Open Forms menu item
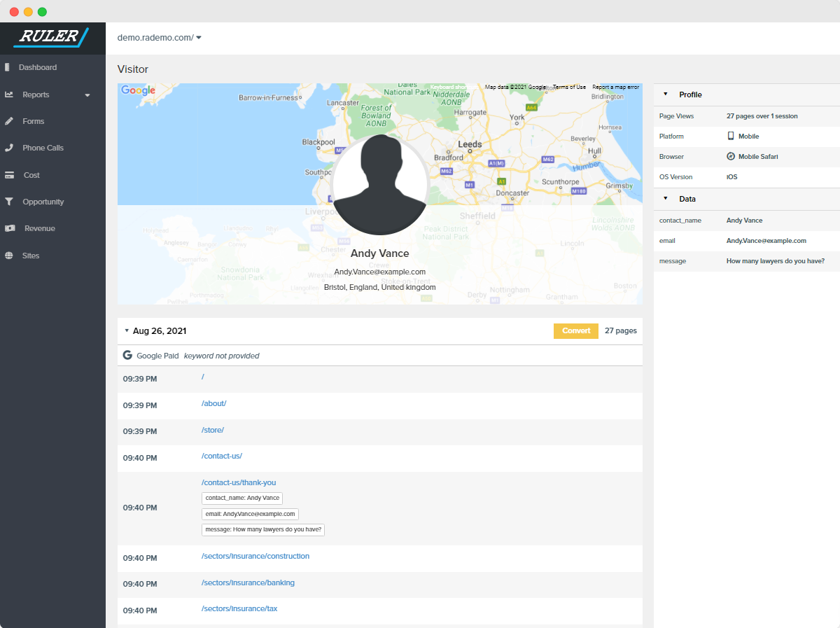Screen dimensions: 840x628 click(x=33, y=121)
